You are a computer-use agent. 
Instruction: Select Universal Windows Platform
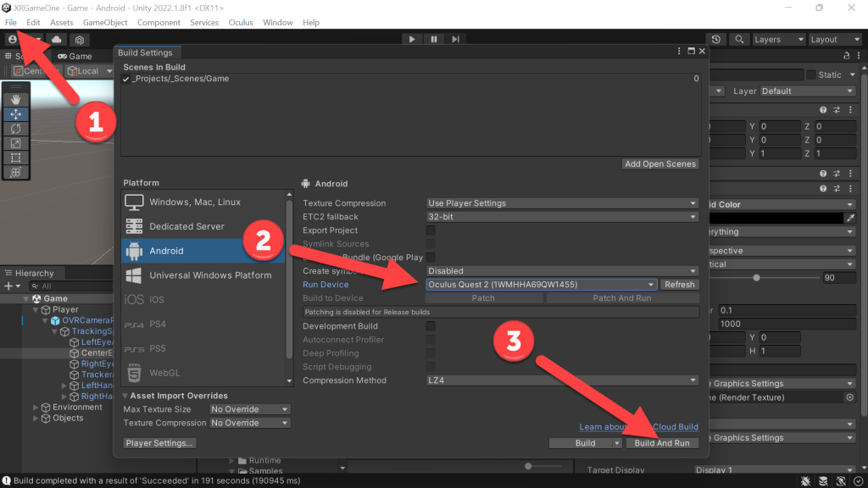[x=203, y=275]
